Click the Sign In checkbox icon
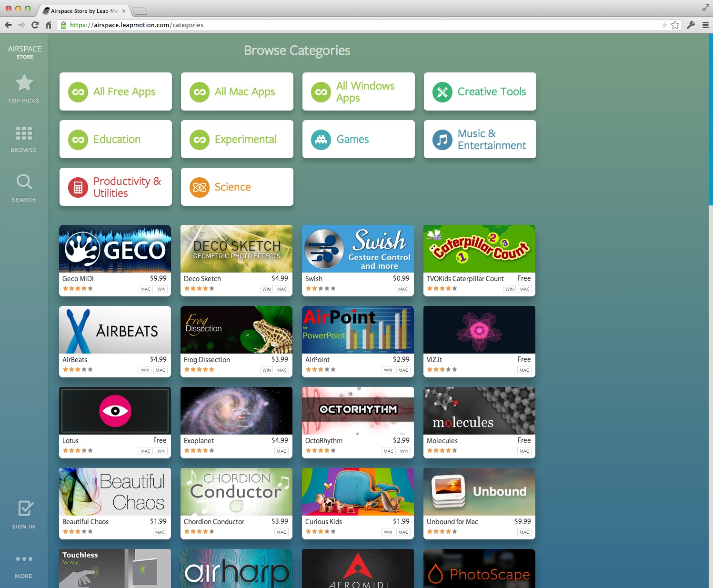This screenshot has height=588, width=713. pyautogui.click(x=25, y=508)
